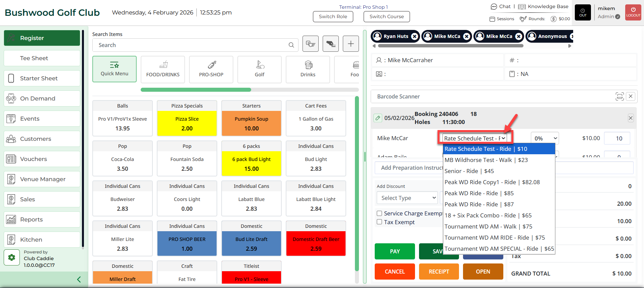Tick the Service Charge Exempt checkbox
The width and height of the screenshot is (644, 288).
[379, 213]
